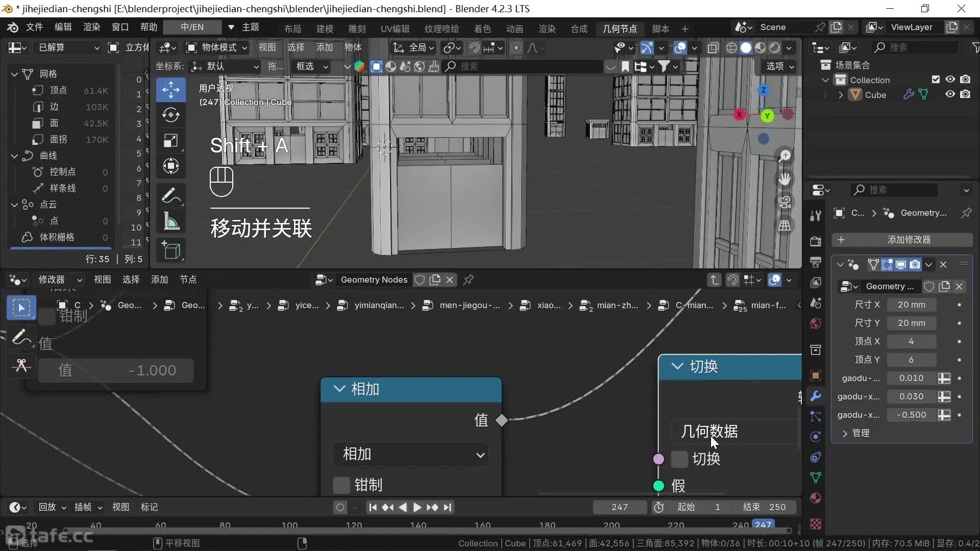Switch to the 几何节点 workspace tab

(620, 29)
